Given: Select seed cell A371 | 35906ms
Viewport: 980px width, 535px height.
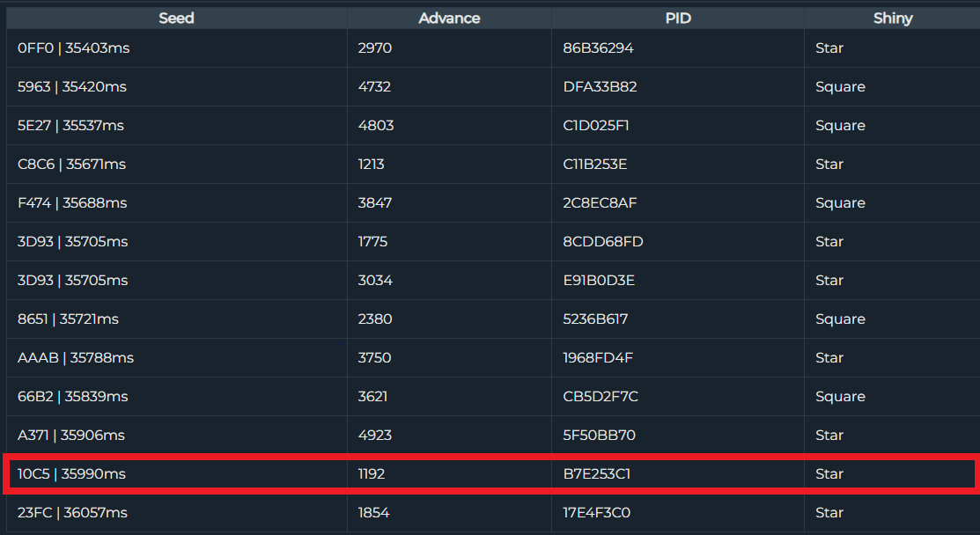Looking at the screenshot, I should [71, 435].
